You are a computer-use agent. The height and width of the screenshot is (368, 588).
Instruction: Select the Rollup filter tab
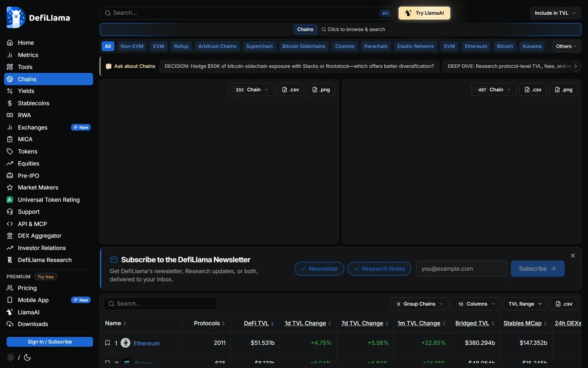(181, 46)
